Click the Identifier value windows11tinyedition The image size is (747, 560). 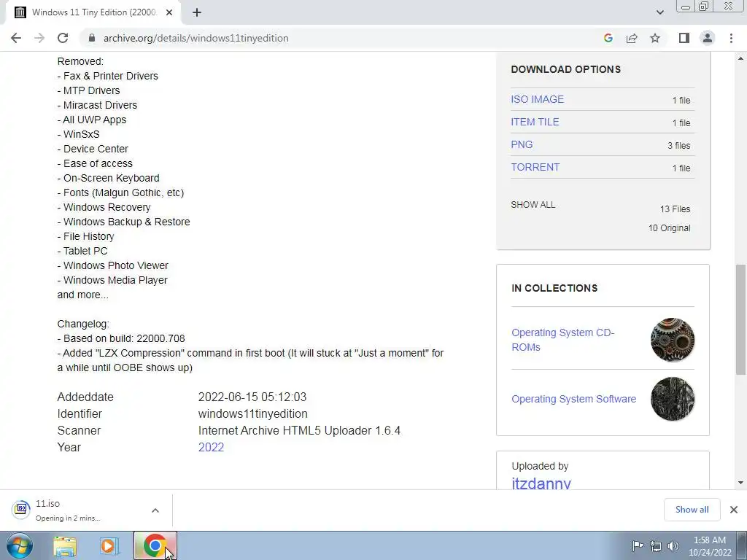point(253,414)
